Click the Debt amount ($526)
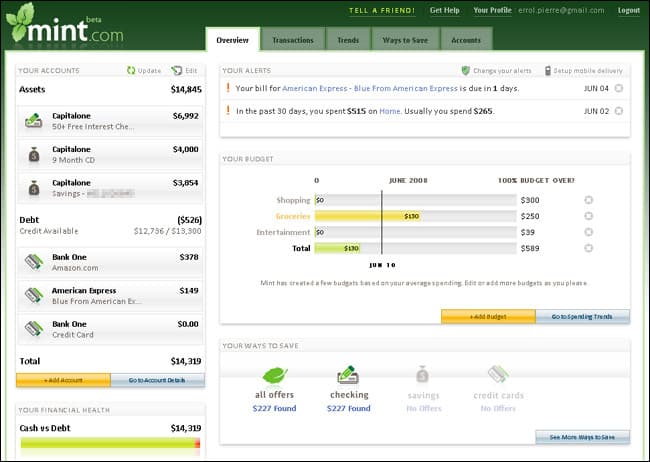Viewport: 650px width, 462px height. [189, 220]
